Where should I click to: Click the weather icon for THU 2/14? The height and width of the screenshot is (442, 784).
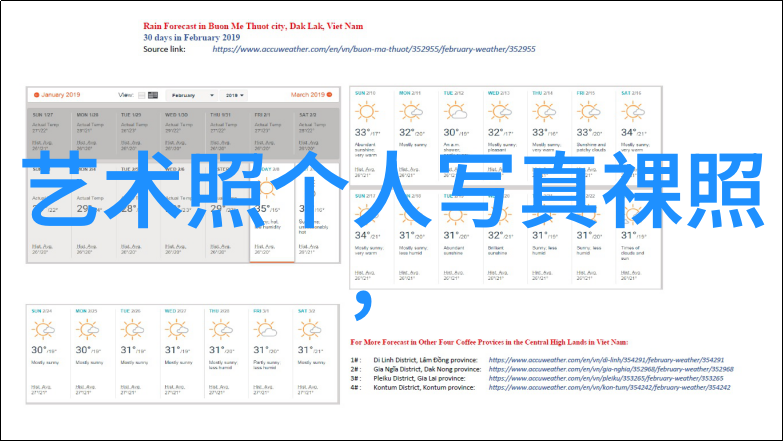coord(542,113)
